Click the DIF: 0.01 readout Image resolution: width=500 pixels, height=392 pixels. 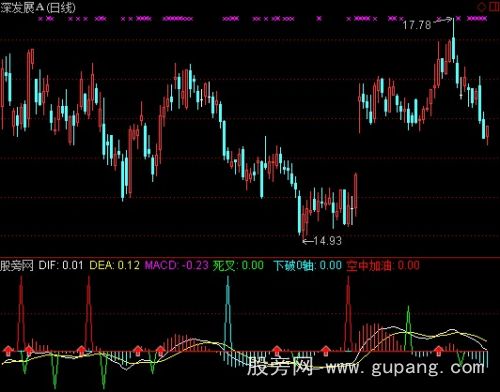coord(61,266)
